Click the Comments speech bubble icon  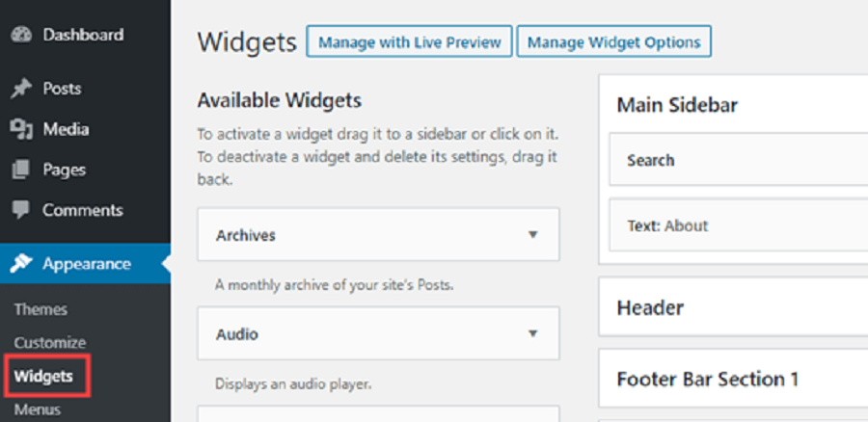[x=21, y=211]
